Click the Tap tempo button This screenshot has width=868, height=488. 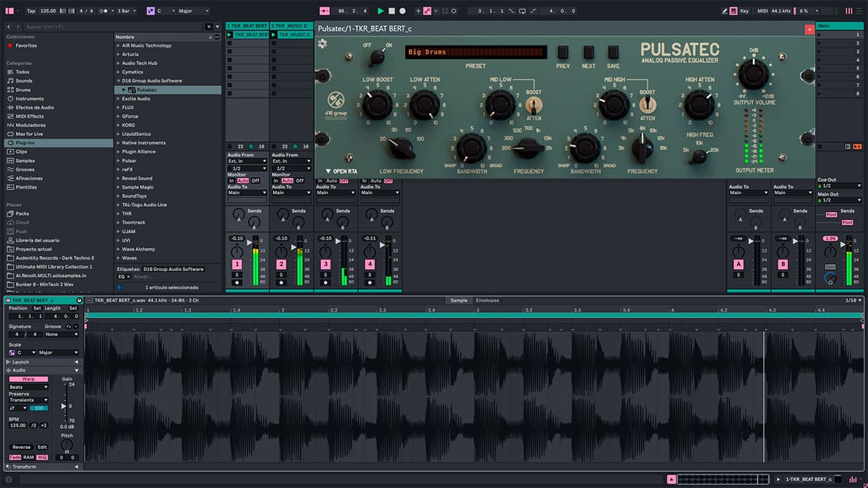30,11
